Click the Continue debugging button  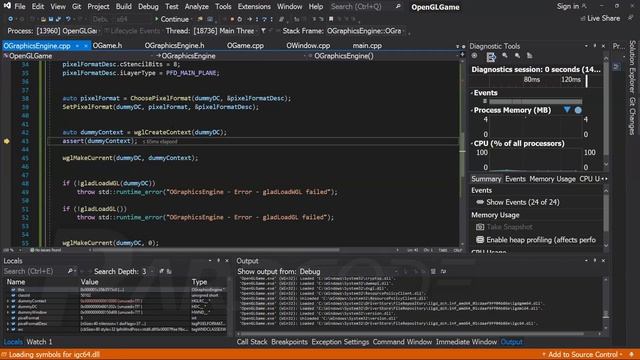pos(171,19)
